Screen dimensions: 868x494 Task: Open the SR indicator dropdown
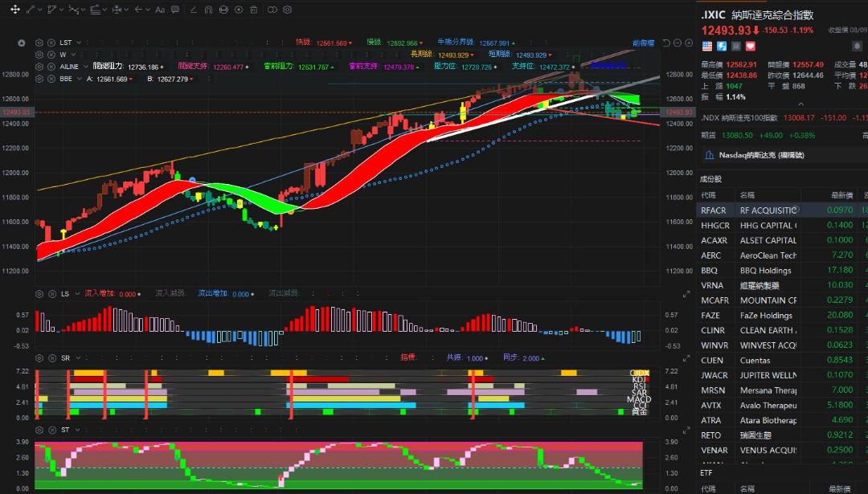78,358
